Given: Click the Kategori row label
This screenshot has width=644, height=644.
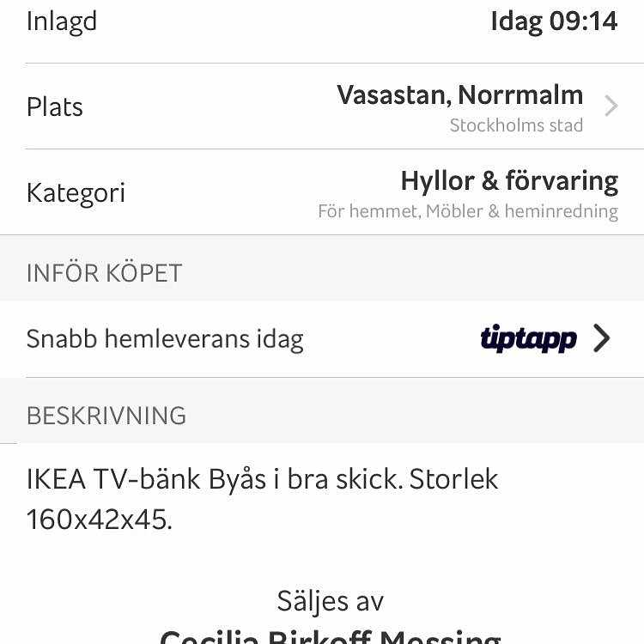Looking at the screenshot, I should pyautogui.click(x=76, y=192).
